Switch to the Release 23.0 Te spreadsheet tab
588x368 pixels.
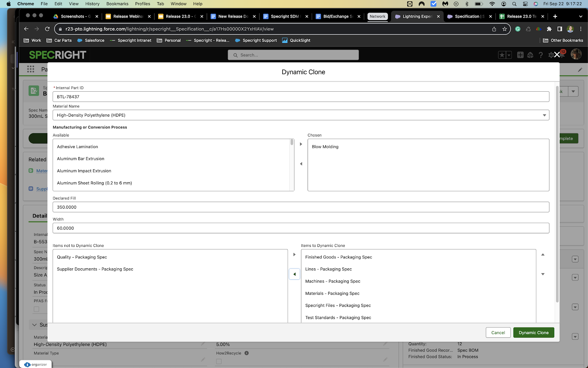point(521,16)
